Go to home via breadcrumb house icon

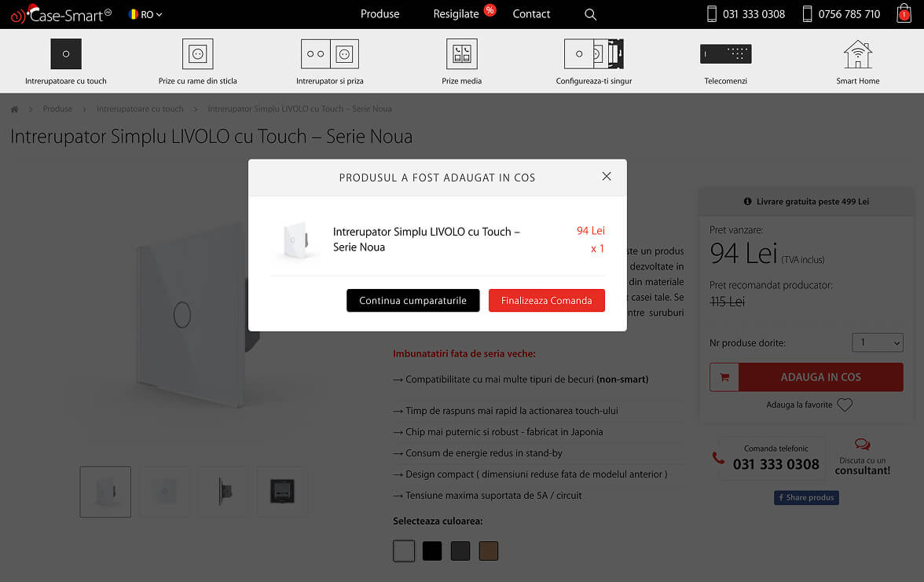[14, 109]
